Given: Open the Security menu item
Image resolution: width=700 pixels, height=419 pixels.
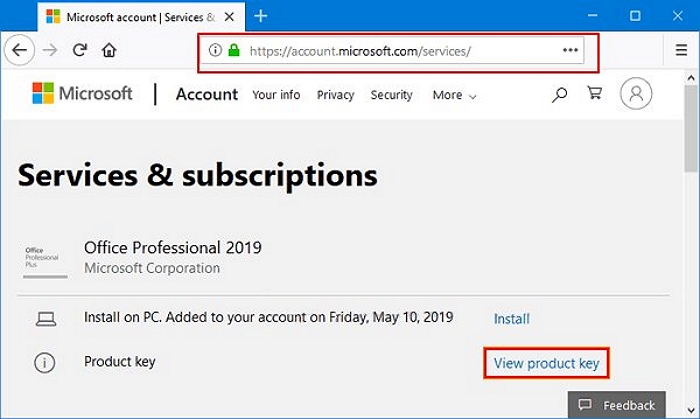Looking at the screenshot, I should pyautogui.click(x=391, y=95).
